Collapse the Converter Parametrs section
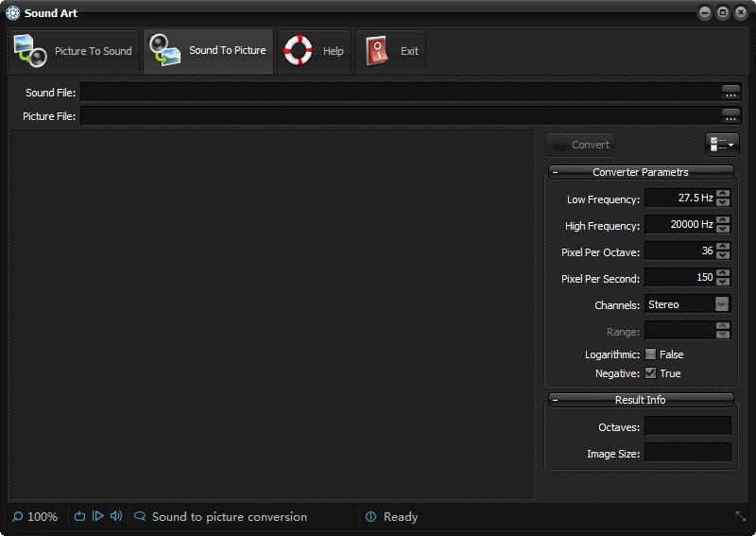This screenshot has width=756, height=536. (555, 172)
